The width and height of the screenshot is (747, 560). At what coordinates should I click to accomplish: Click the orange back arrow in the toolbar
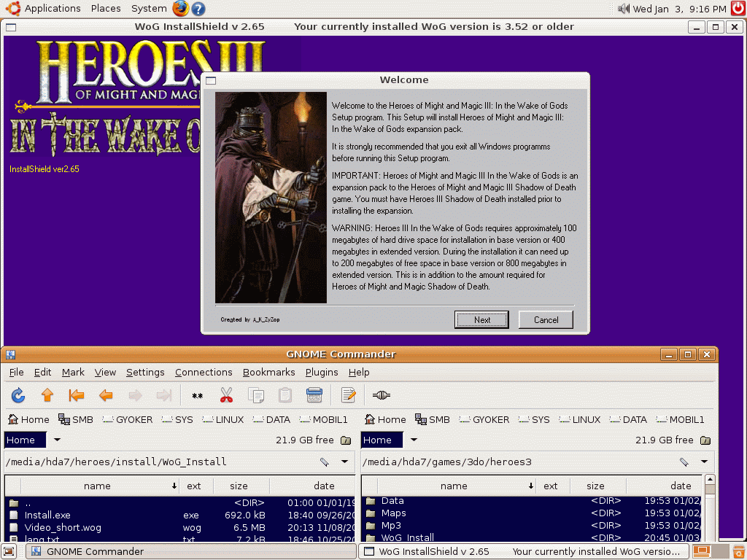106,395
